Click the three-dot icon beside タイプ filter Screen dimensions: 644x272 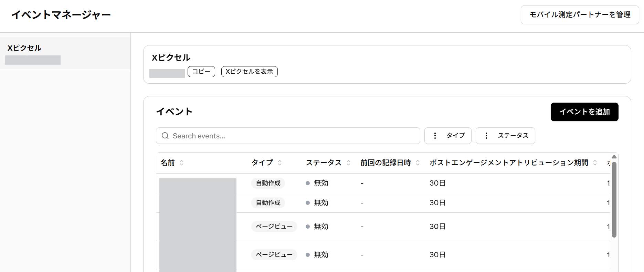click(x=435, y=136)
